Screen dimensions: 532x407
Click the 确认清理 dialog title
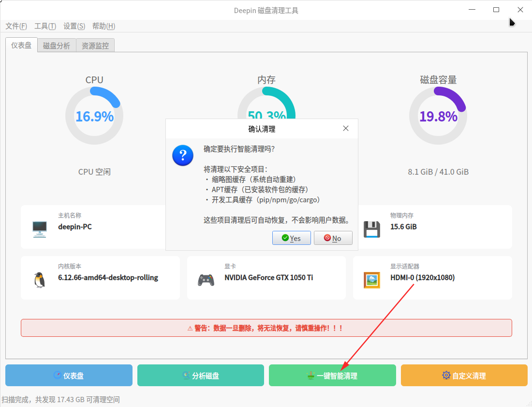pyautogui.click(x=262, y=129)
